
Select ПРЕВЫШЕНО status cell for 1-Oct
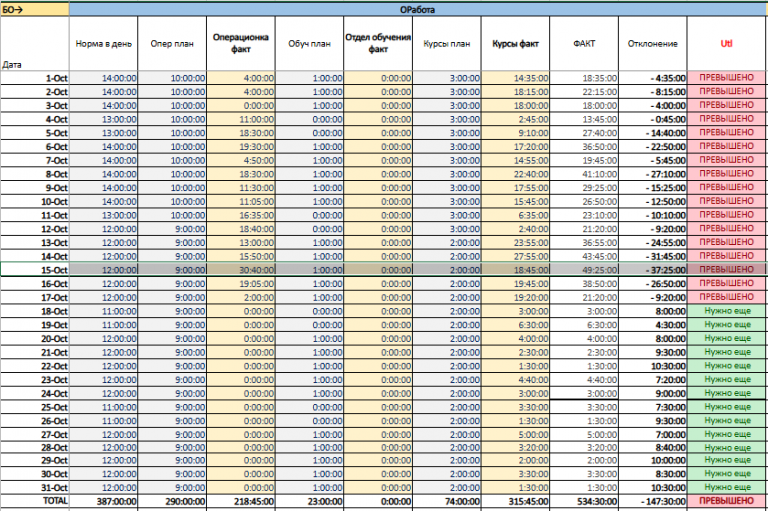(727, 78)
